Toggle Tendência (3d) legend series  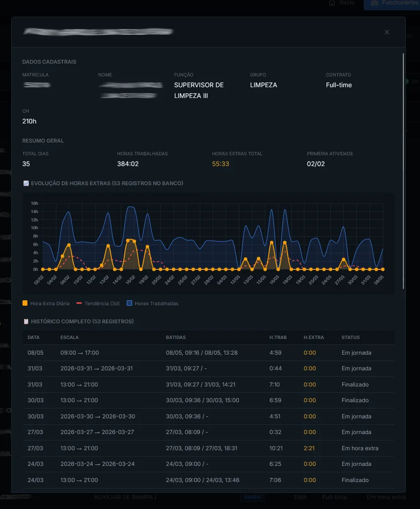click(x=98, y=303)
